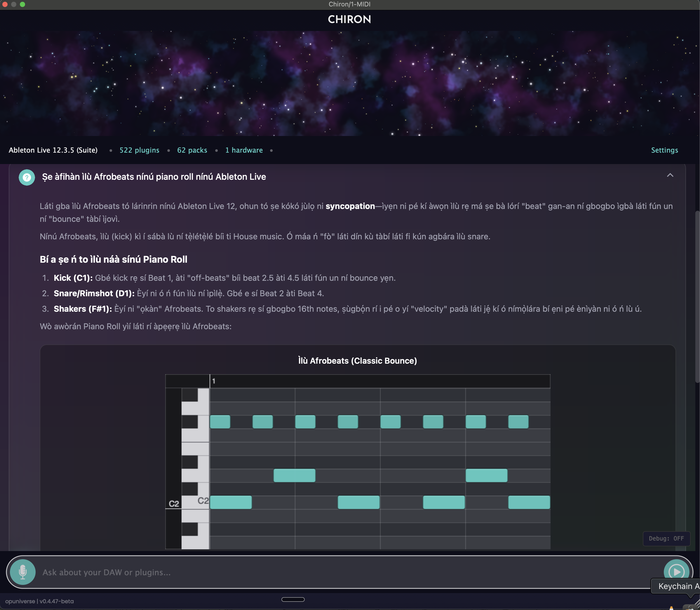The width and height of the screenshot is (700, 610).
Task: Click the C2 piano key
Action: tap(195, 502)
